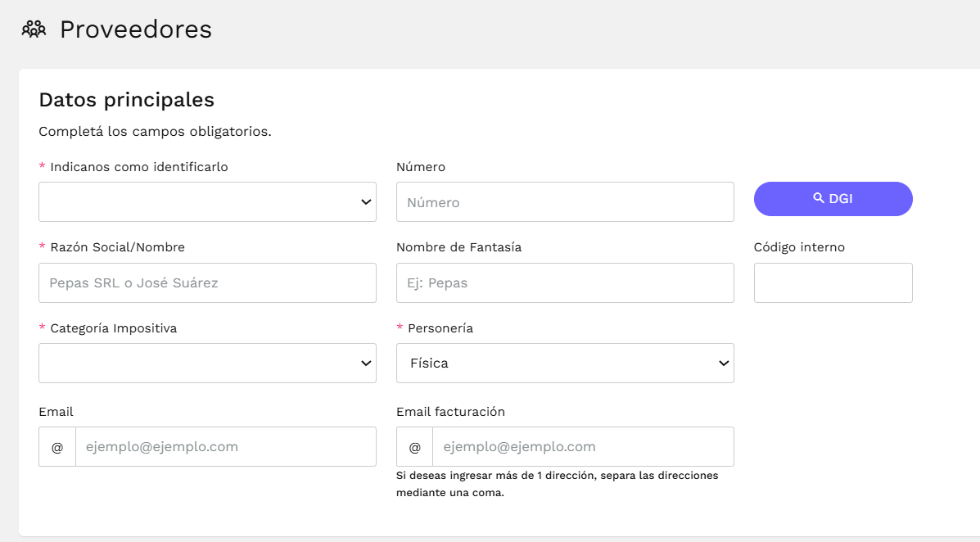Image resolution: width=980 pixels, height=542 pixels.
Task: Click the 'Personería' label
Action: (x=440, y=328)
